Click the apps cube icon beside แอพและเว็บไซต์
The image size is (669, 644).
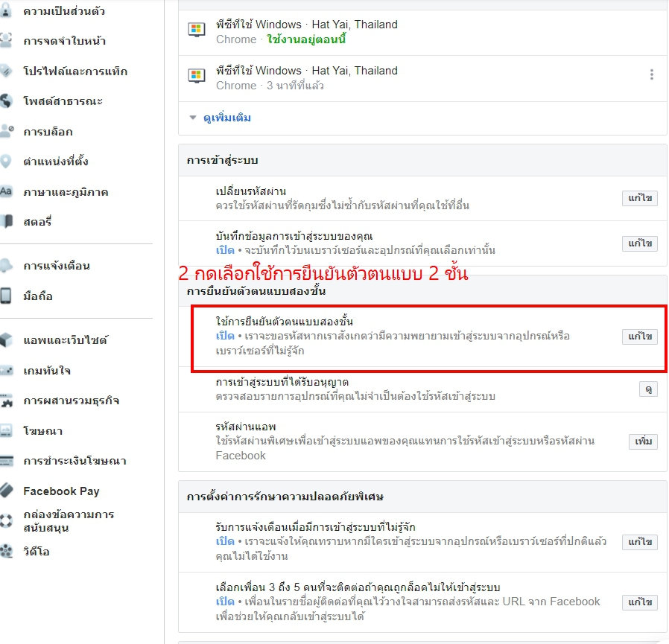click(7, 339)
